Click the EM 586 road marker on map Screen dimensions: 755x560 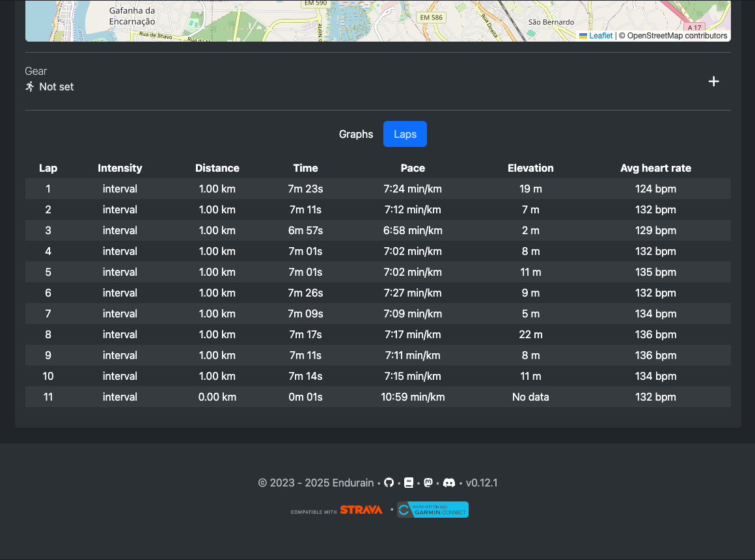tap(431, 18)
